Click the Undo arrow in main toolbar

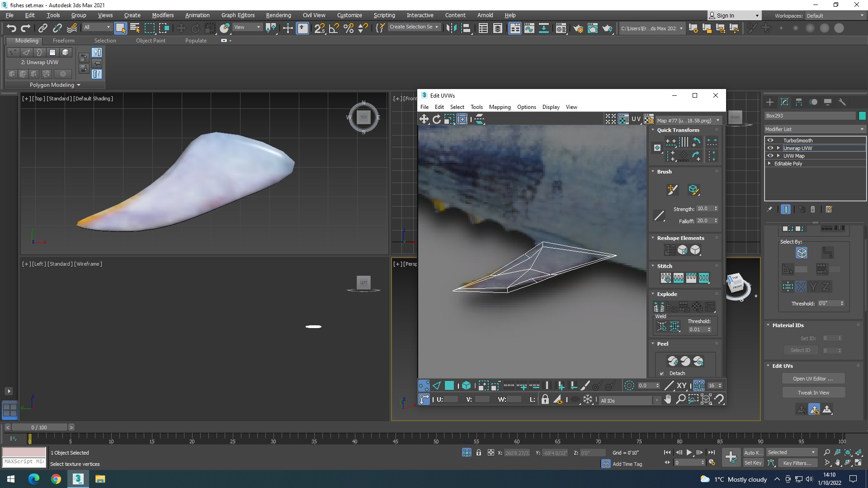(11, 28)
